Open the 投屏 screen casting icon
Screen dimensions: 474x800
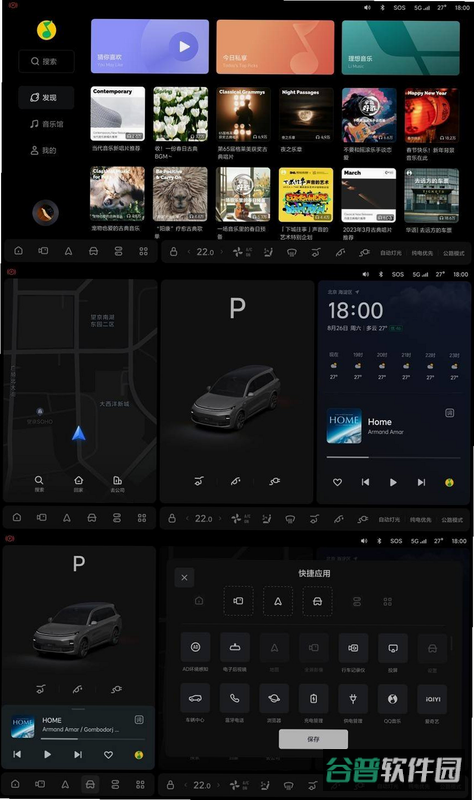393,647
